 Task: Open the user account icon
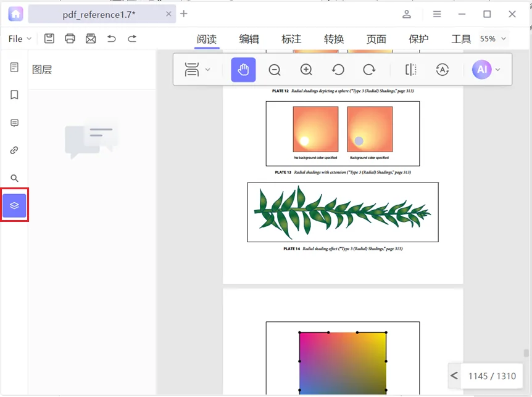407,14
